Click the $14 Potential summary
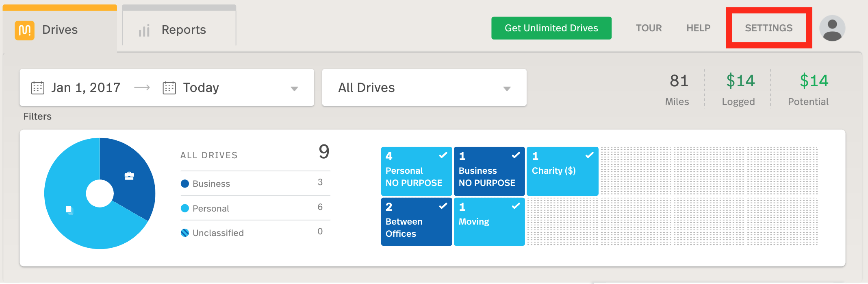The height and width of the screenshot is (284, 868). (x=809, y=90)
